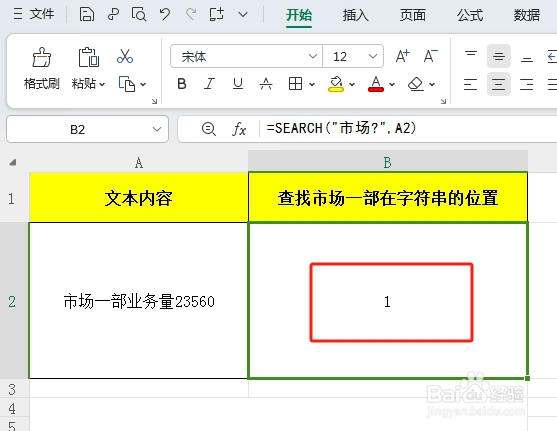Redo the last undone action
This screenshot has width=557, height=431.
191,14
